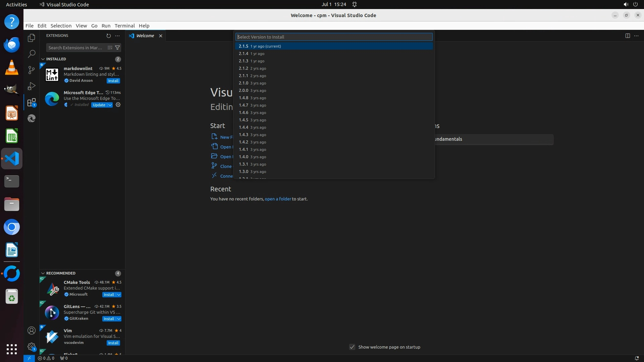Open the Manage gear for Microsoft Edge Tools
The width and height of the screenshot is (644, 362).
click(118, 105)
